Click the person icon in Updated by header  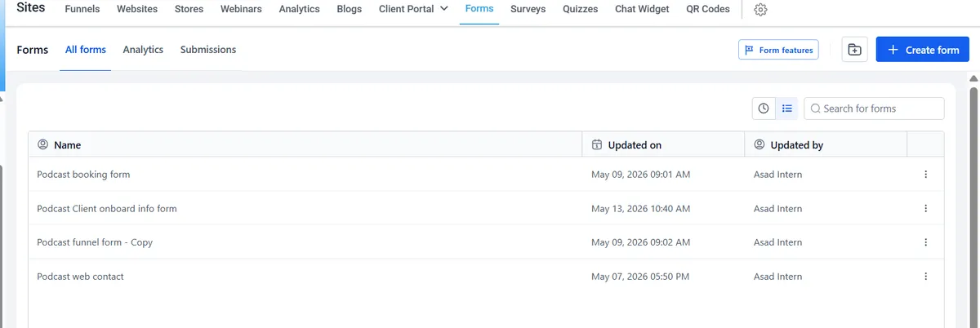759,144
